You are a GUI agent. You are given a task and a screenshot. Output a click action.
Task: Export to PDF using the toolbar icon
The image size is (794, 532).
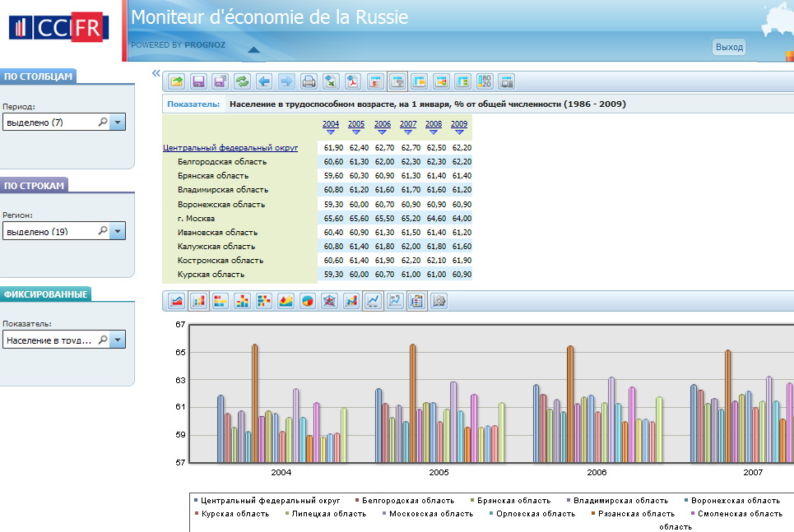pos(353,81)
